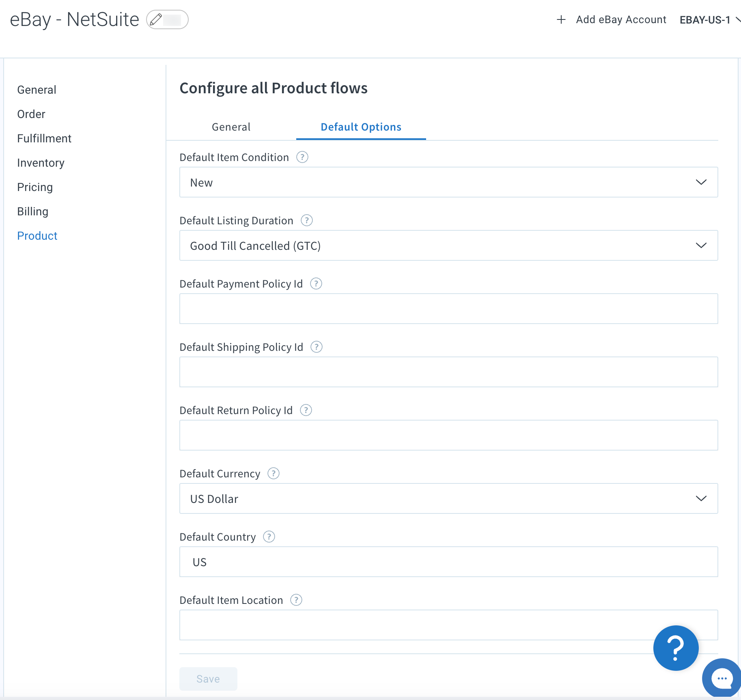Open help for Default Item Location
This screenshot has height=700, width=741.
296,600
